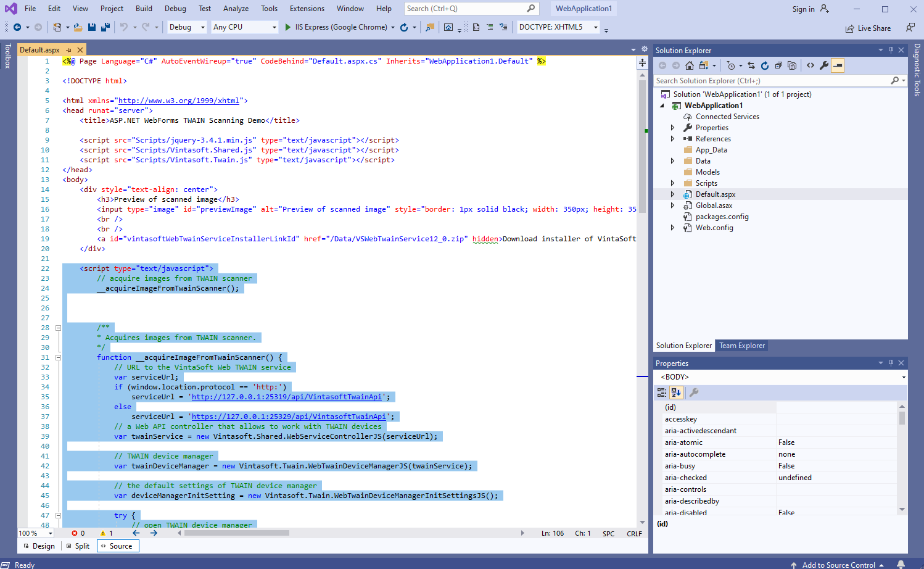
Task: Click Home icon in Solution Explorer
Action: pyautogui.click(x=690, y=65)
